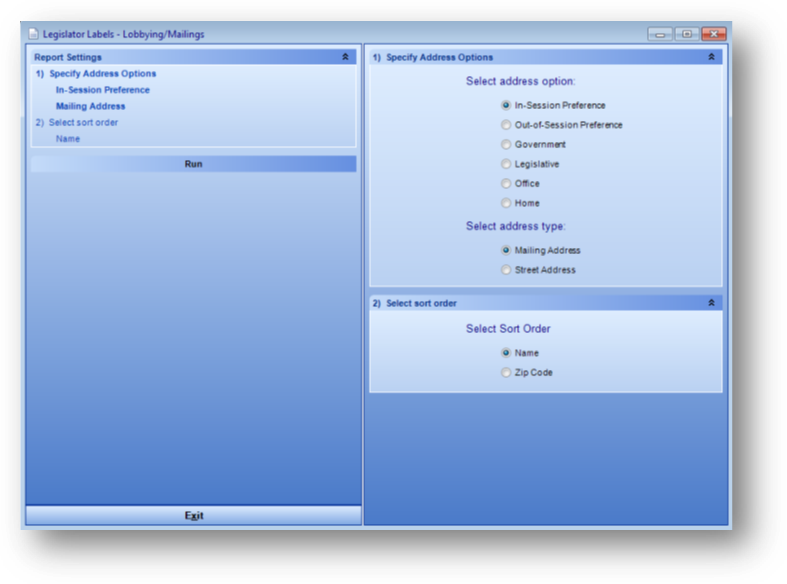Viewport: 787px width, 584px height.
Task: Minimize the Legislator Labels window
Action: [x=660, y=34]
